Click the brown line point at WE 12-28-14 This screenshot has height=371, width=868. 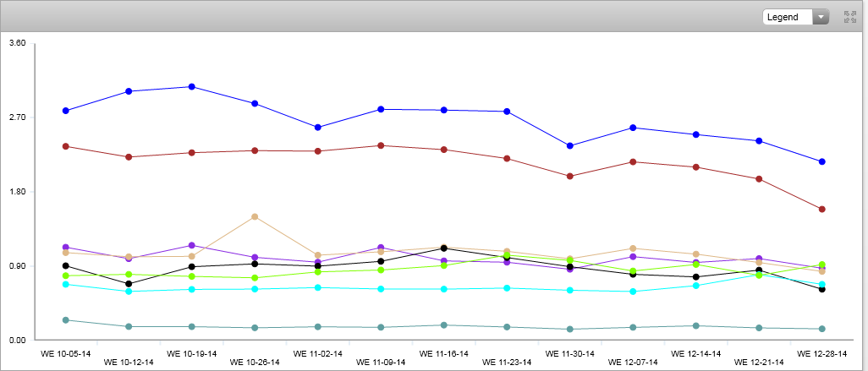(x=821, y=210)
